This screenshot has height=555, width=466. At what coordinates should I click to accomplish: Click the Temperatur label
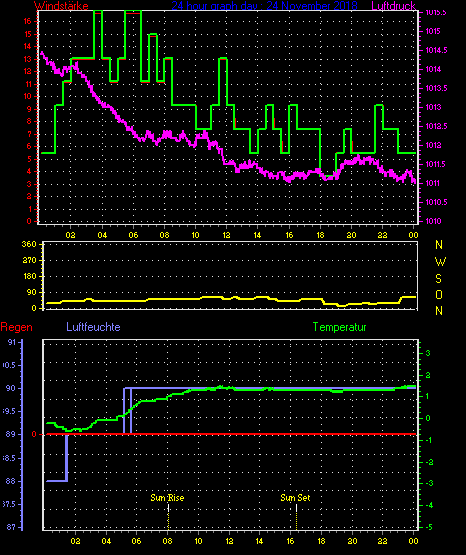340,327
